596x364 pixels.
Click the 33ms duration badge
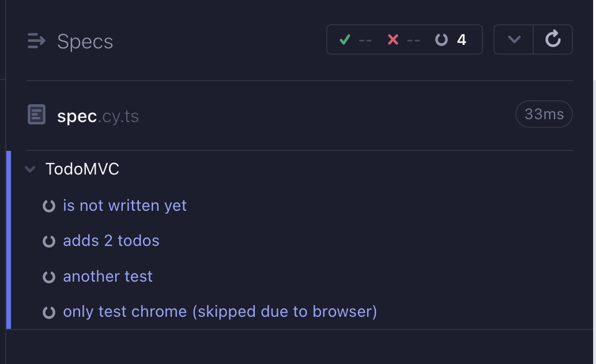coord(544,114)
